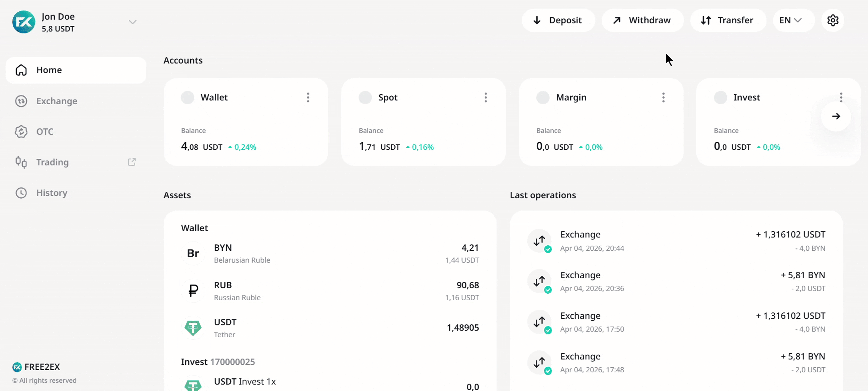Open the EN language dropdown

click(790, 20)
